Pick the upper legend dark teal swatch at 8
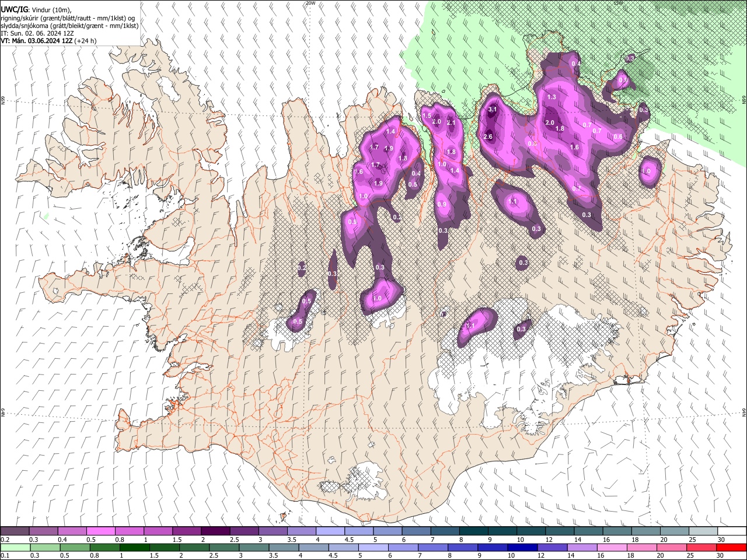This screenshot has height=560, width=747. pos(474,531)
